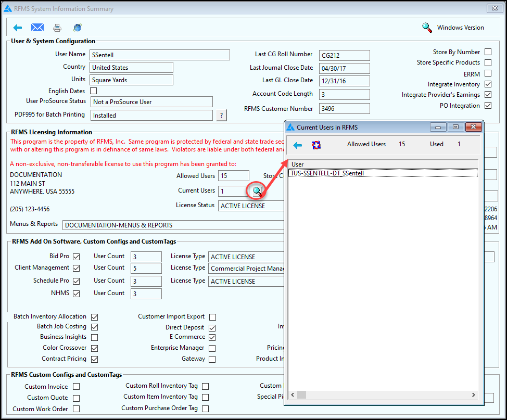The image size is (507, 420).
Task: Check the Gateway checkbox
Action: click(212, 359)
